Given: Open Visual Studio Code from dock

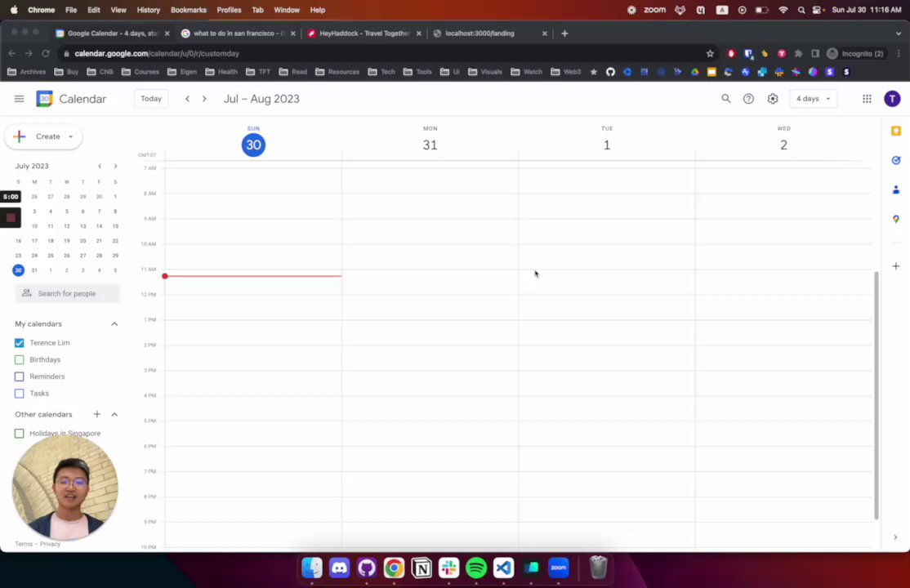Looking at the screenshot, I should (x=503, y=568).
